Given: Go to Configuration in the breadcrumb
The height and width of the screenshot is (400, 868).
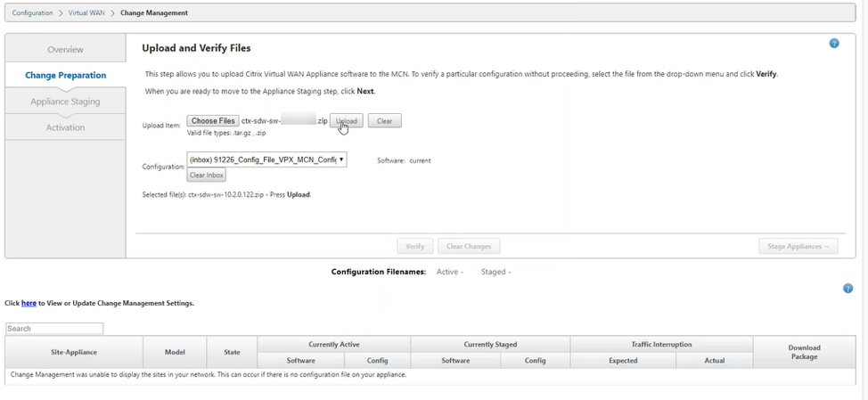Looking at the screenshot, I should (32, 13).
